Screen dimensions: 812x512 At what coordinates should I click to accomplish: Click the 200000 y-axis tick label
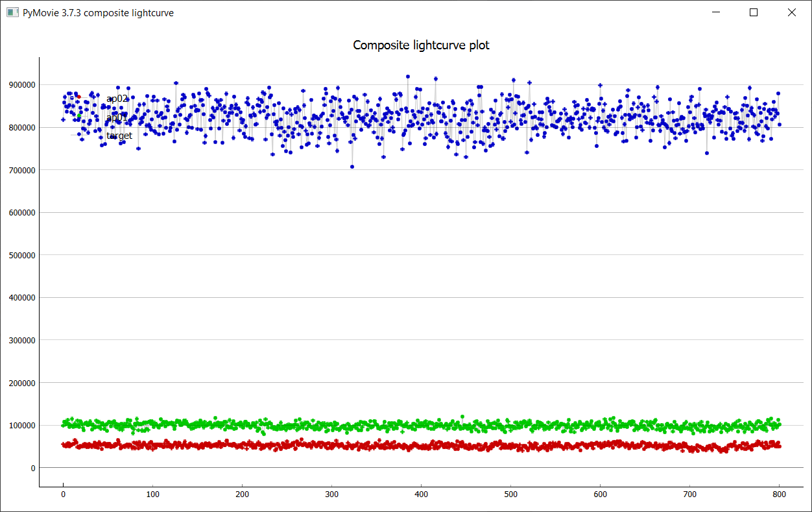tap(21, 383)
